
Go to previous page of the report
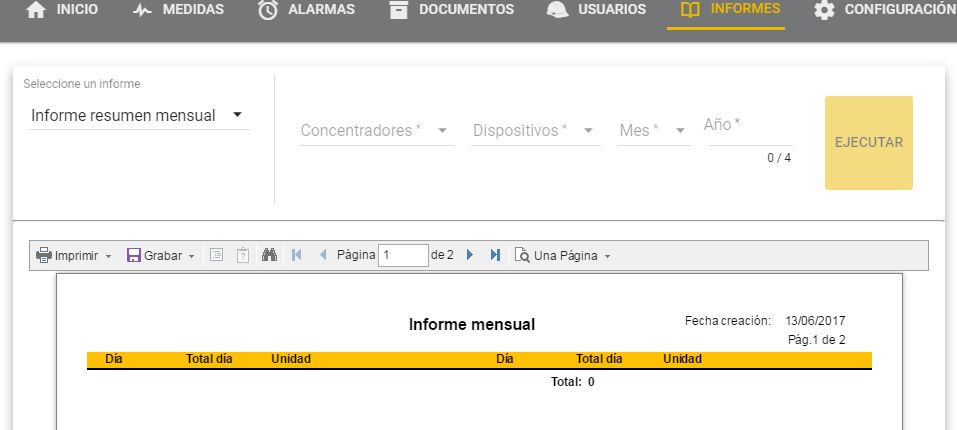click(x=323, y=255)
